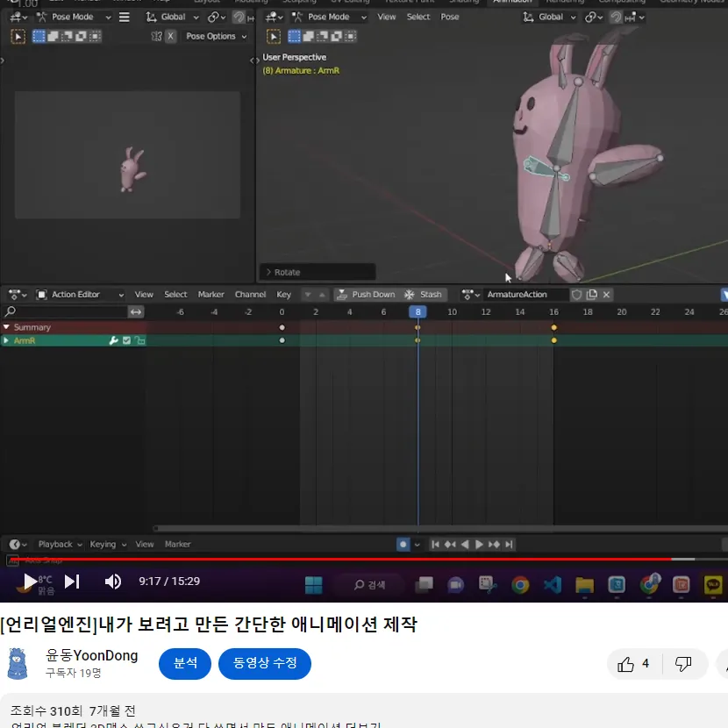The height and width of the screenshot is (728, 728).
Task: Toggle the auto keying record button
Action: (x=403, y=545)
